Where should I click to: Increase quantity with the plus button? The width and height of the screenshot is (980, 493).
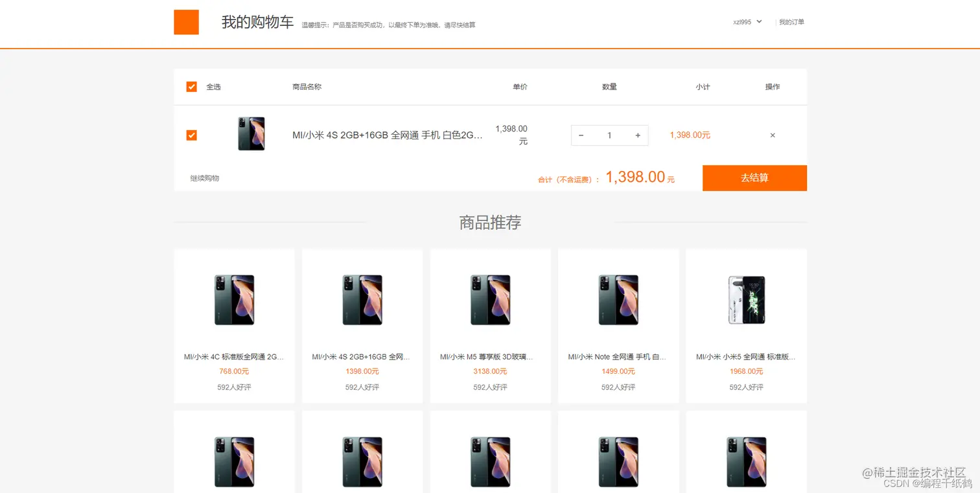(x=638, y=135)
